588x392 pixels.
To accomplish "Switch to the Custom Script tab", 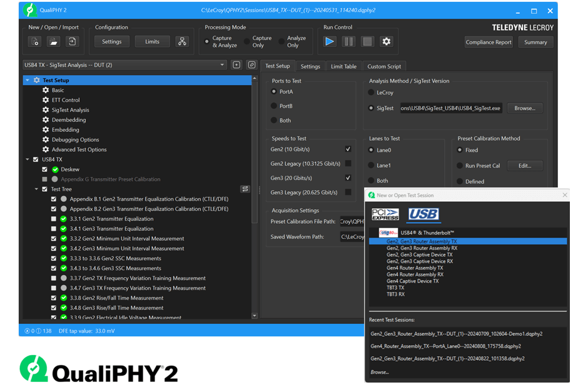I will pyautogui.click(x=384, y=66).
